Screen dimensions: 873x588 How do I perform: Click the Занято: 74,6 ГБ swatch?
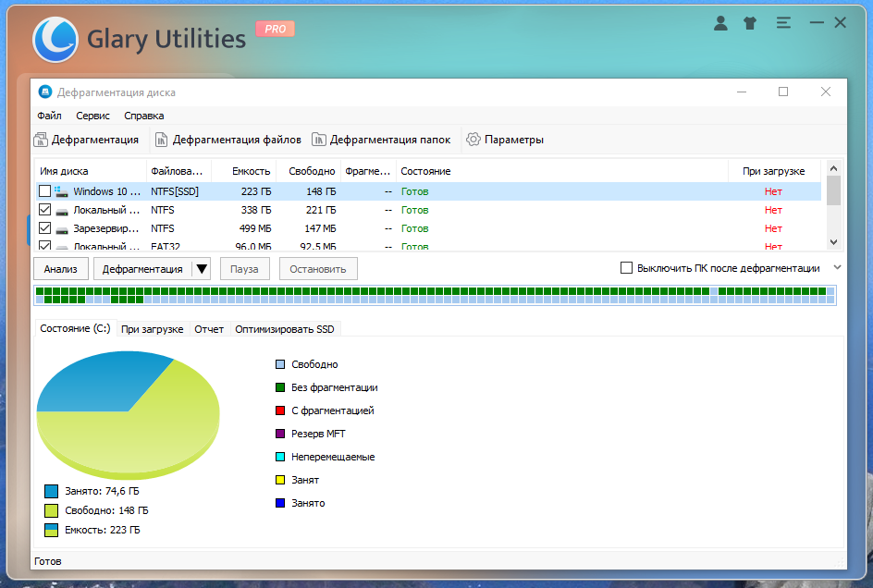(51, 491)
